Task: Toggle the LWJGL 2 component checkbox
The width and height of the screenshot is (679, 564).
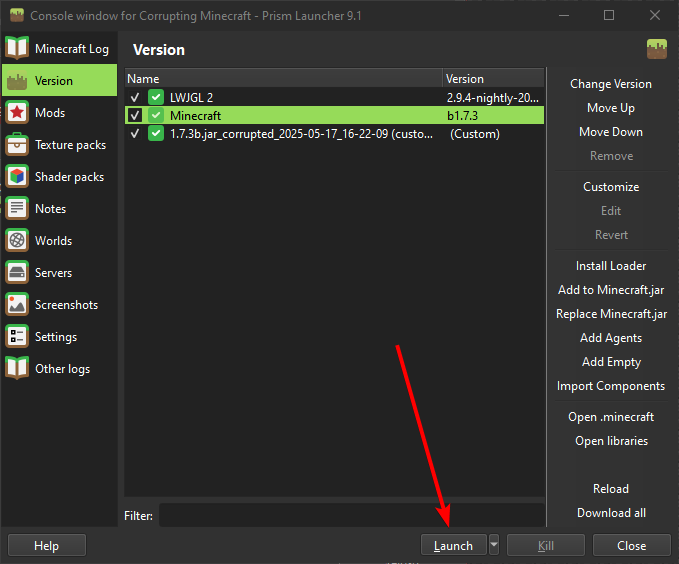Action: click(x=135, y=97)
